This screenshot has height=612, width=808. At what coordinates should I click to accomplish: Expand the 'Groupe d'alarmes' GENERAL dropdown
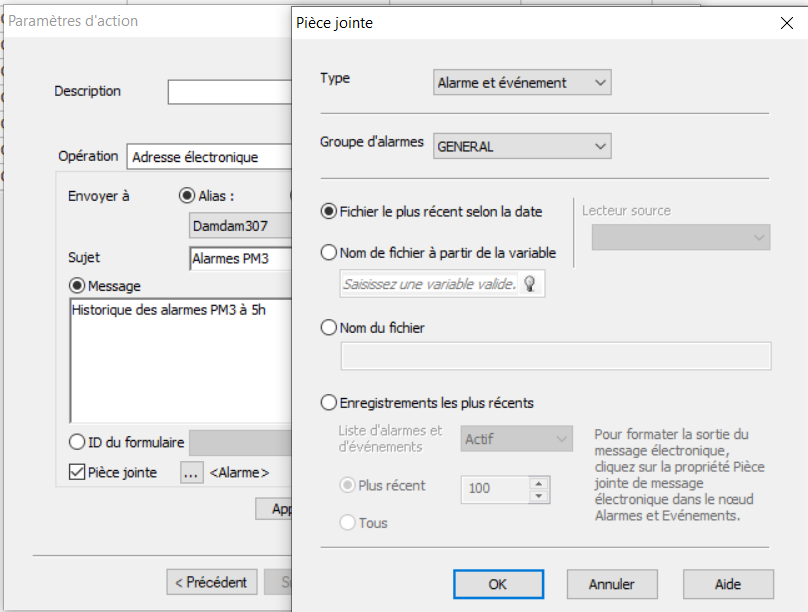(522, 146)
